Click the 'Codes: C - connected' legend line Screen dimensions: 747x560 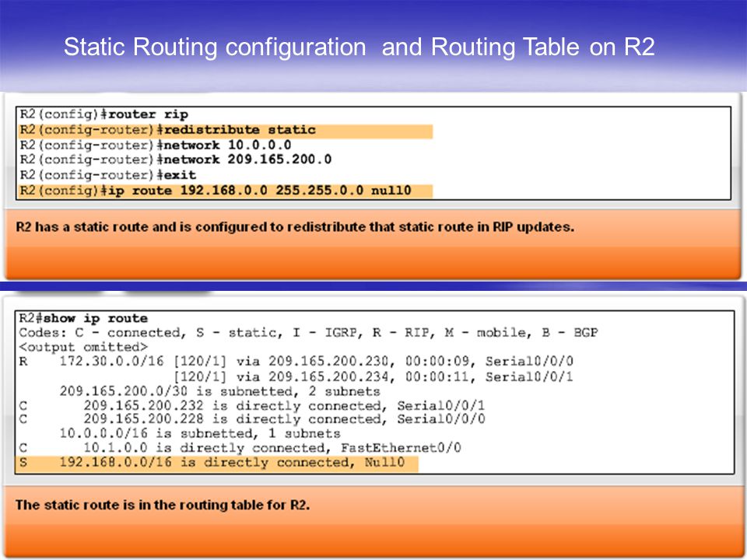point(308,332)
